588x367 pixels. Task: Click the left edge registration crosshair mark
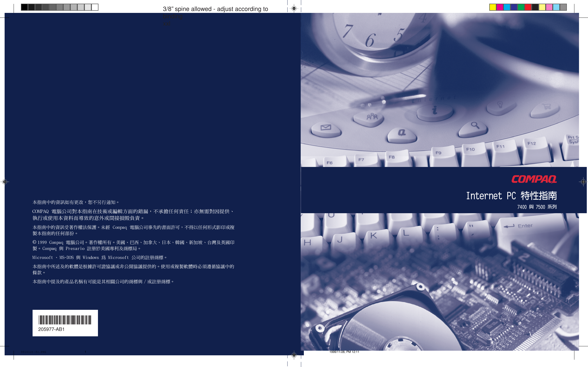point(5,182)
